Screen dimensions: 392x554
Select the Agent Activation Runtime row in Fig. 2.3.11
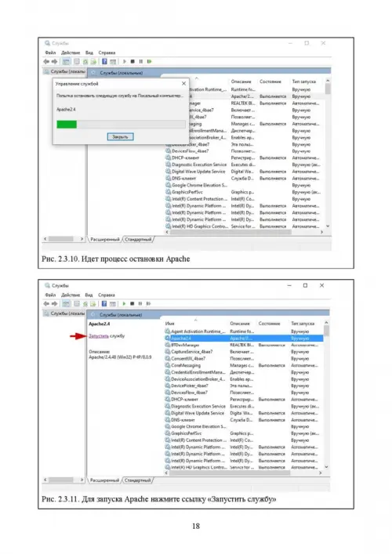tap(244, 331)
